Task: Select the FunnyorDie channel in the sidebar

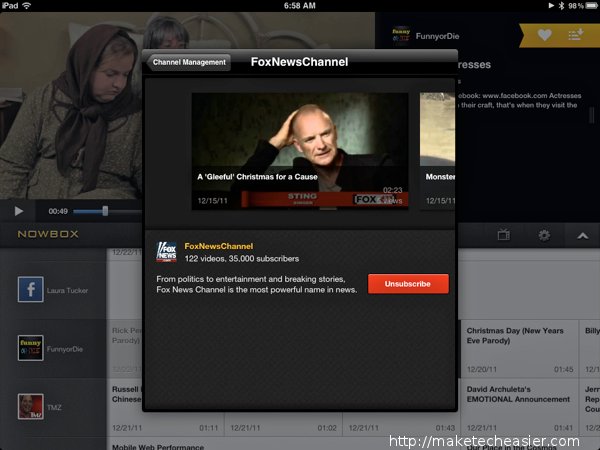Action: 53,348
